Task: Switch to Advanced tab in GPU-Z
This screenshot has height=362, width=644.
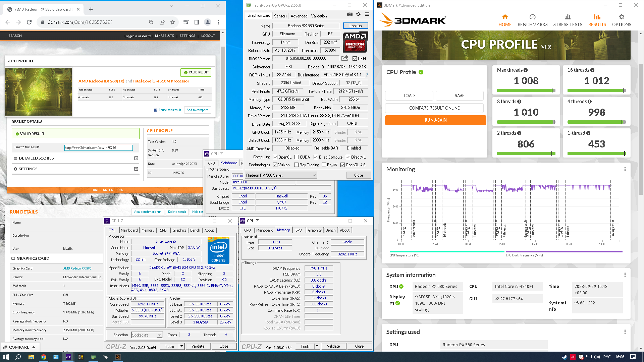Action: [299, 16]
